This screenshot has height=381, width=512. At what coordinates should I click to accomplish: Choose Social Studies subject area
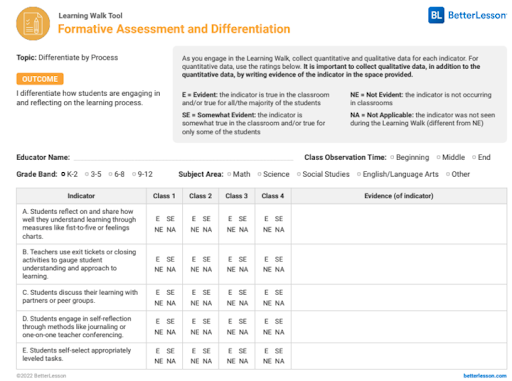point(299,174)
